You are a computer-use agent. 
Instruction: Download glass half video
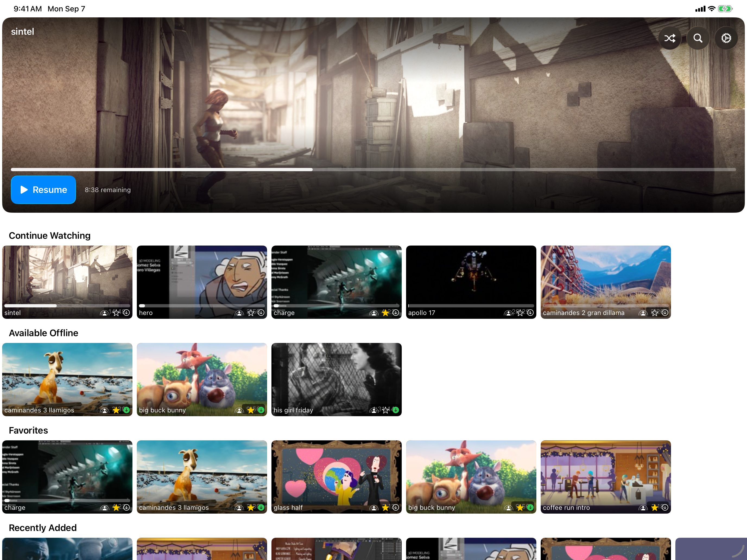pyautogui.click(x=395, y=507)
